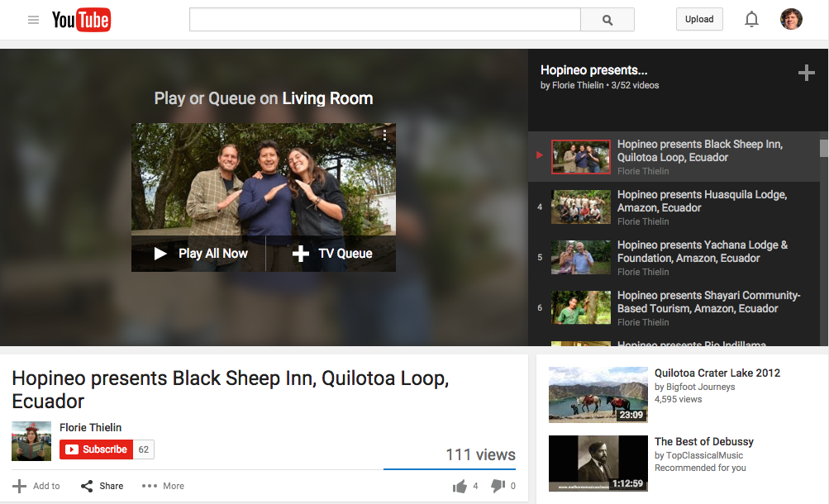This screenshot has width=829, height=504.
Task: Click the search magnifier button
Action: [607, 20]
